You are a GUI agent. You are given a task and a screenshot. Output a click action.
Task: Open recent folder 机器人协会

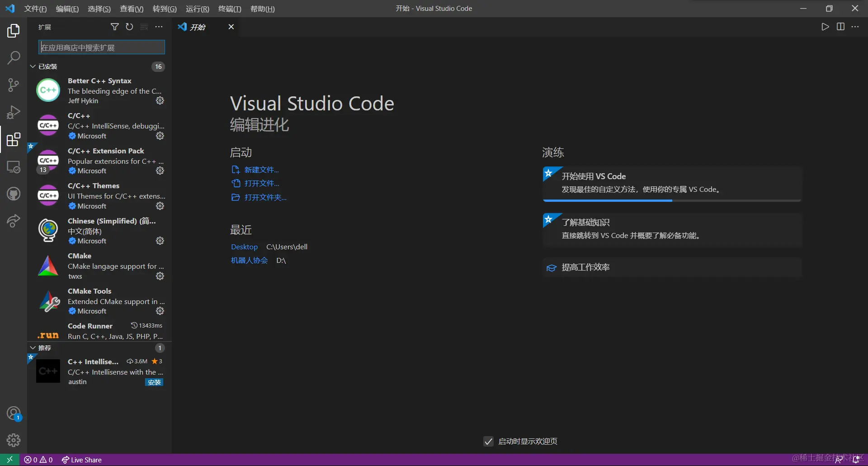click(249, 260)
